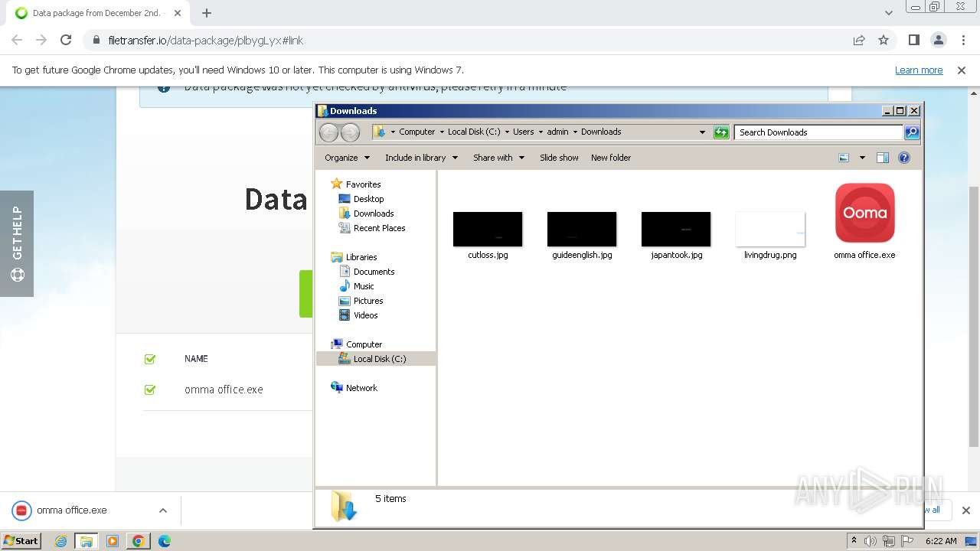Select Desktop under Favorites
980x551 pixels.
[x=368, y=199]
